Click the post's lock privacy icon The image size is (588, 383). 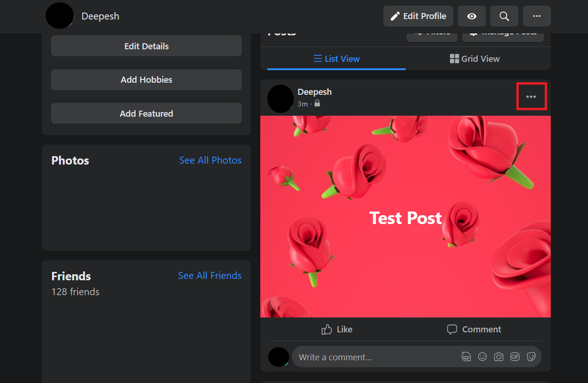point(317,103)
